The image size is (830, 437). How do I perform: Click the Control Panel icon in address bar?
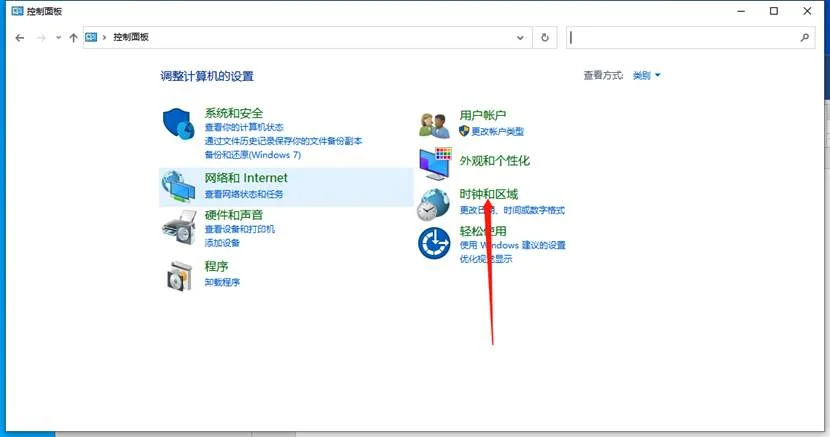[x=91, y=37]
